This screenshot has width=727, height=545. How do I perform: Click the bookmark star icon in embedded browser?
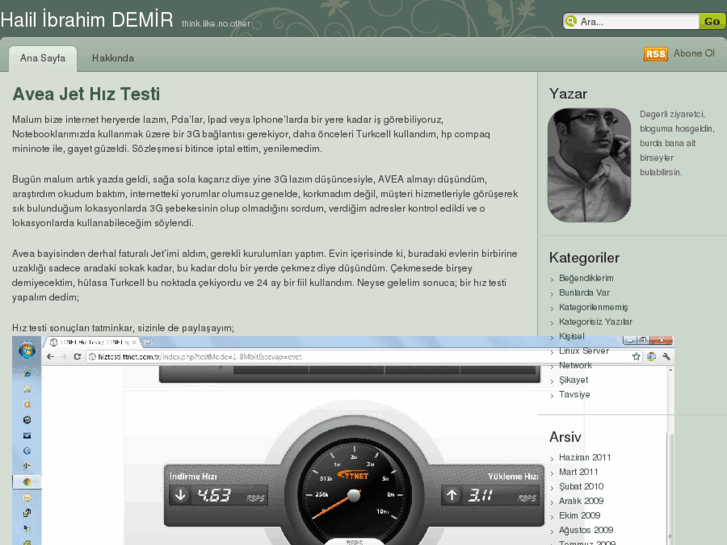pyautogui.click(x=635, y=356)
